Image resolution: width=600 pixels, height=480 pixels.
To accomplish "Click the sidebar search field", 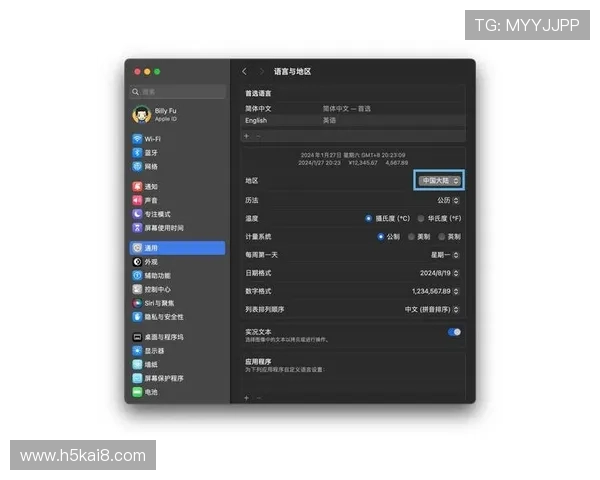I will [x=178, y=92].
